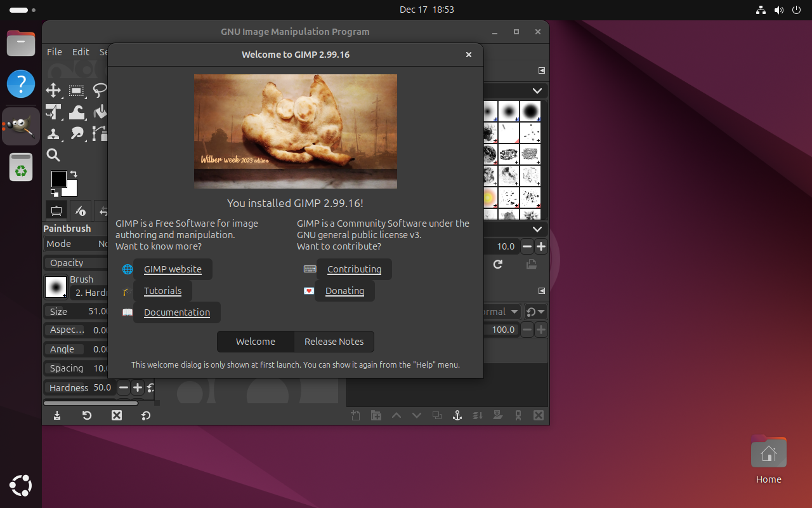Activate the Bucket Fill tool
812x508 pixels.
point(100,112)
